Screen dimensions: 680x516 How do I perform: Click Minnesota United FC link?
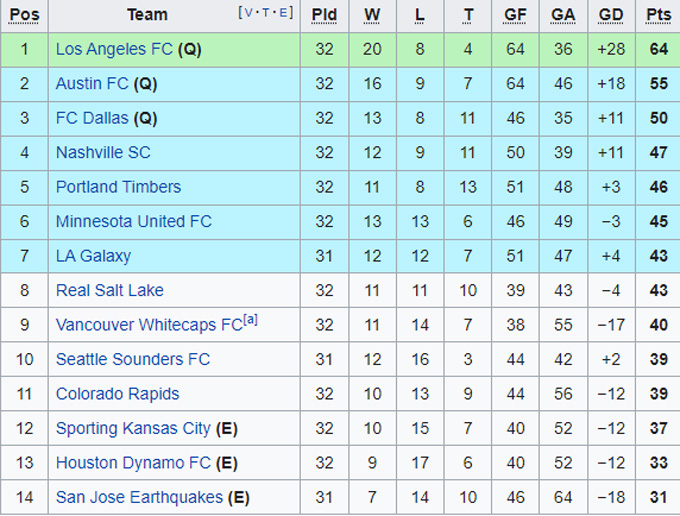coord(133,221)
